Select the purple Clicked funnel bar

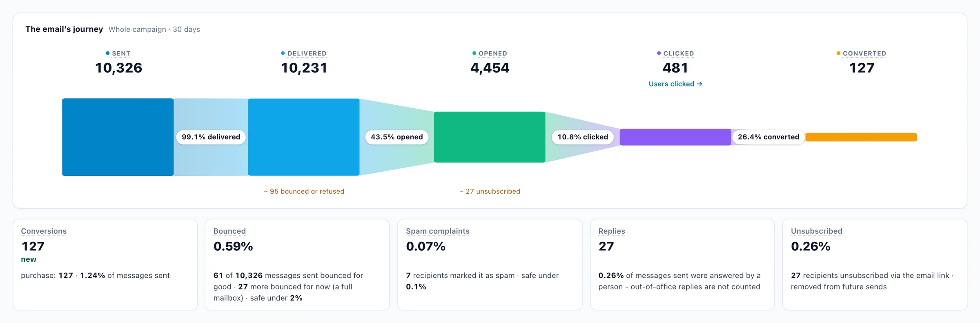[675, 137]
